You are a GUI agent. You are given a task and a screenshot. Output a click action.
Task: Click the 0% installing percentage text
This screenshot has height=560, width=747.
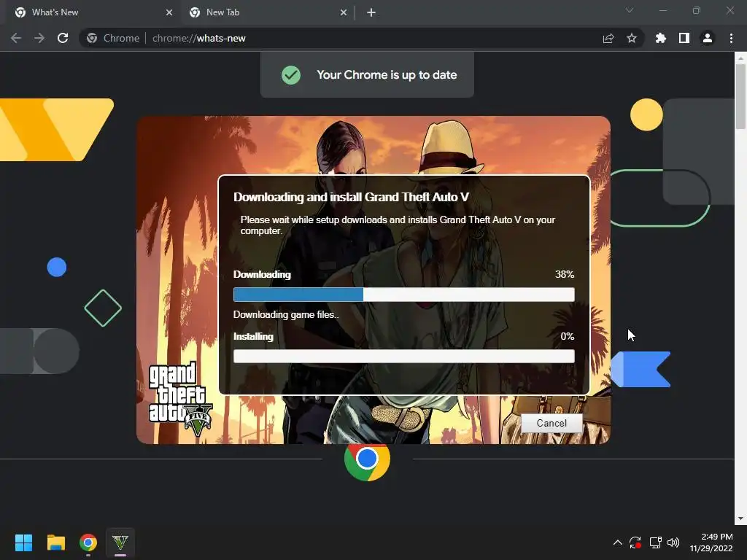coord(567,336)
